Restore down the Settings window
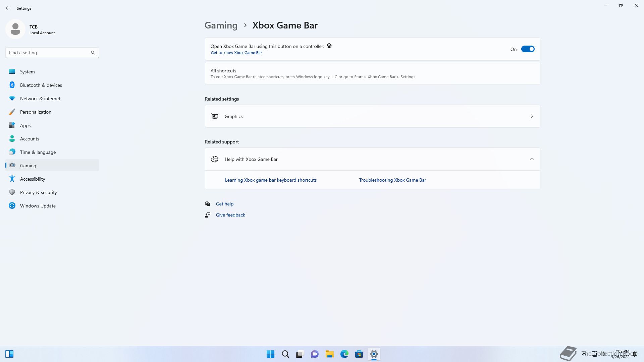This screenshot has width=644, height=362. 621,5
